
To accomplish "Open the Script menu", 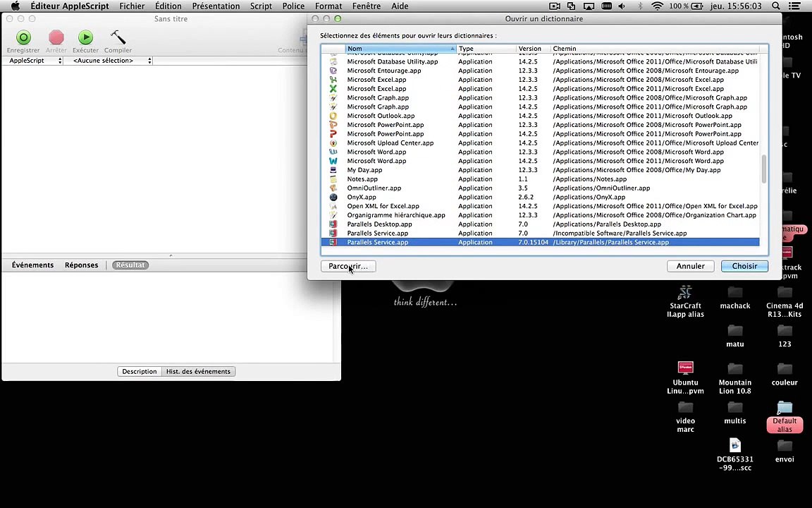I will 261,6.
